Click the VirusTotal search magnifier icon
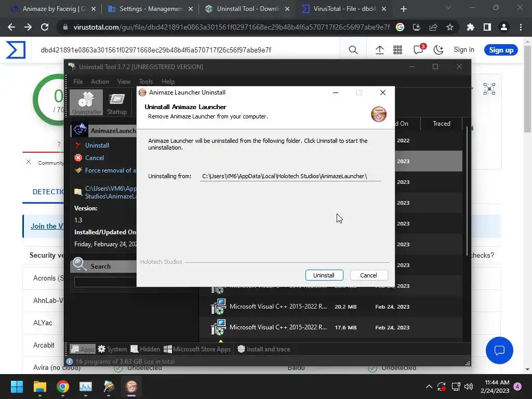The height and width of the screenshot is (399, 532). tap(353, 50)
